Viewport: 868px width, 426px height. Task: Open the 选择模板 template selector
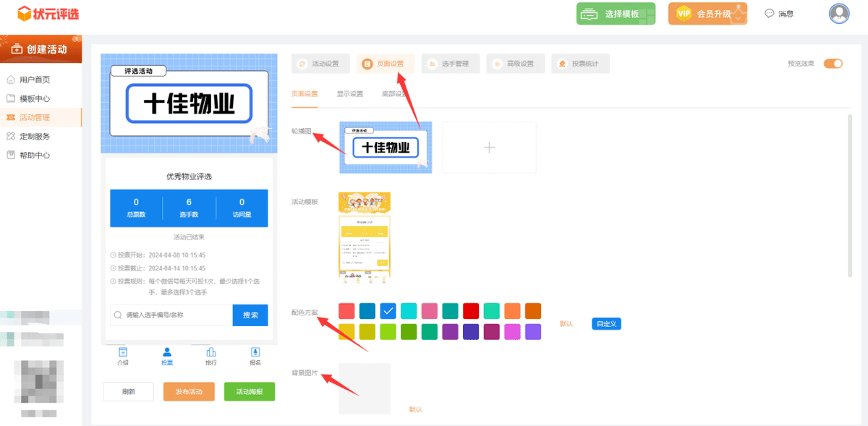pyautogui.click(x=616, y=14)
